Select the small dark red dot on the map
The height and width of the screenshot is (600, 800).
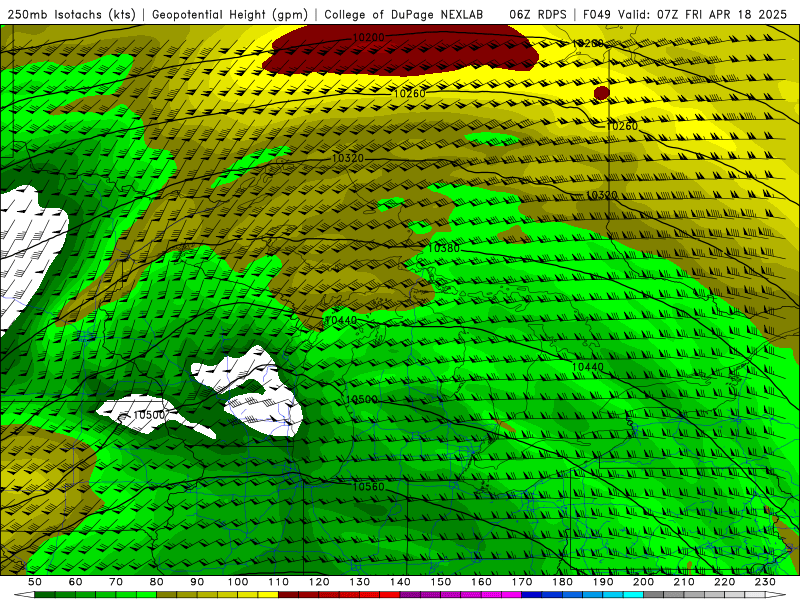point(602,92)
